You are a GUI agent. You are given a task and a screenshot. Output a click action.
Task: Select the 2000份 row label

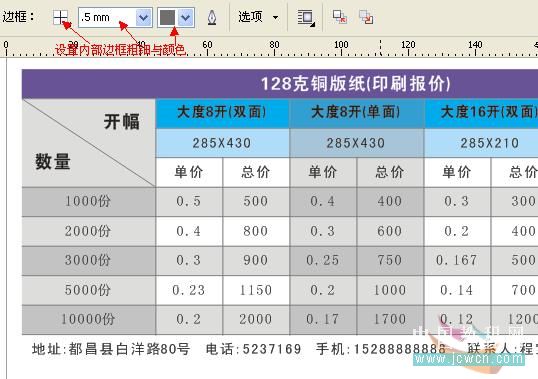(89, 231)
